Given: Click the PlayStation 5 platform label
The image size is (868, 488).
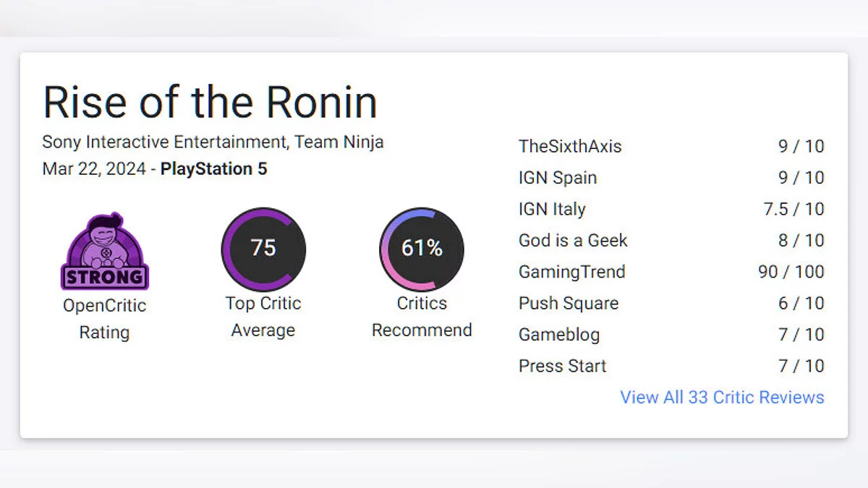Looking at the screenshot, I should [213, 169].
